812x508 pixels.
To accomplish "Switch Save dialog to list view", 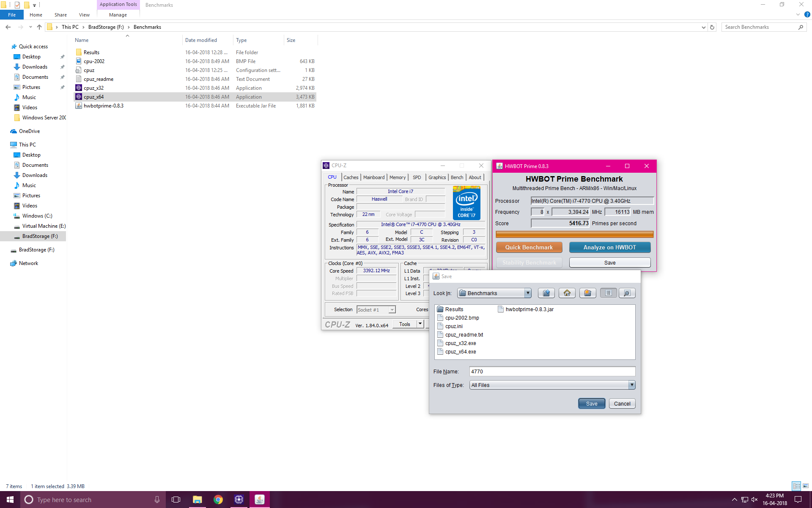I will (x=608, y=293).
